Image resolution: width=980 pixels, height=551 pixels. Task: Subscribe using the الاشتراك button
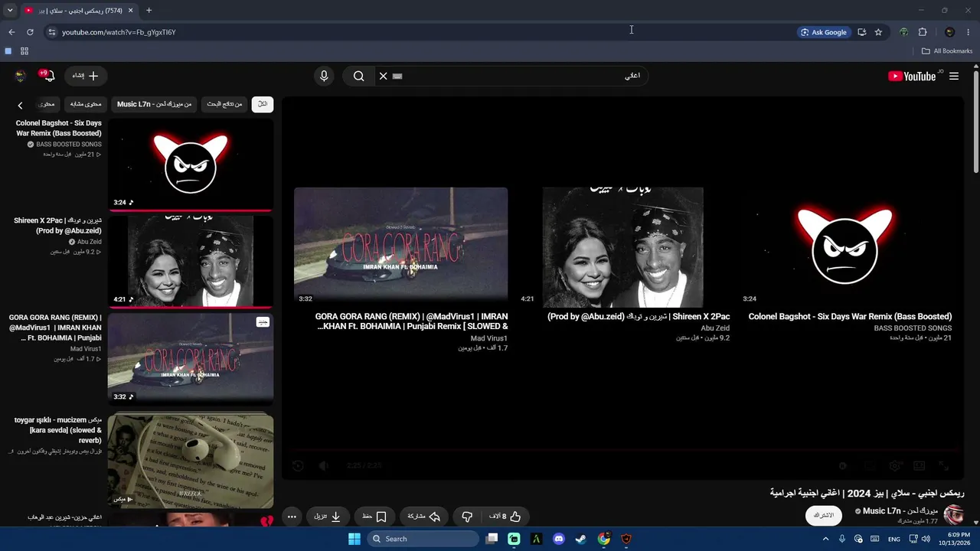[824, 516]
